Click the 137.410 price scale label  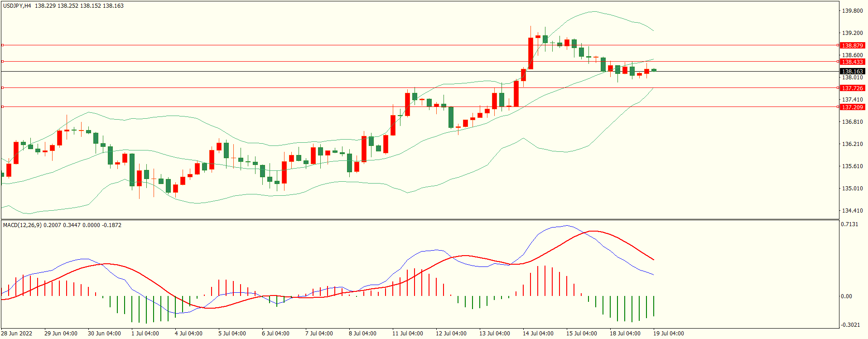(852, 100)
